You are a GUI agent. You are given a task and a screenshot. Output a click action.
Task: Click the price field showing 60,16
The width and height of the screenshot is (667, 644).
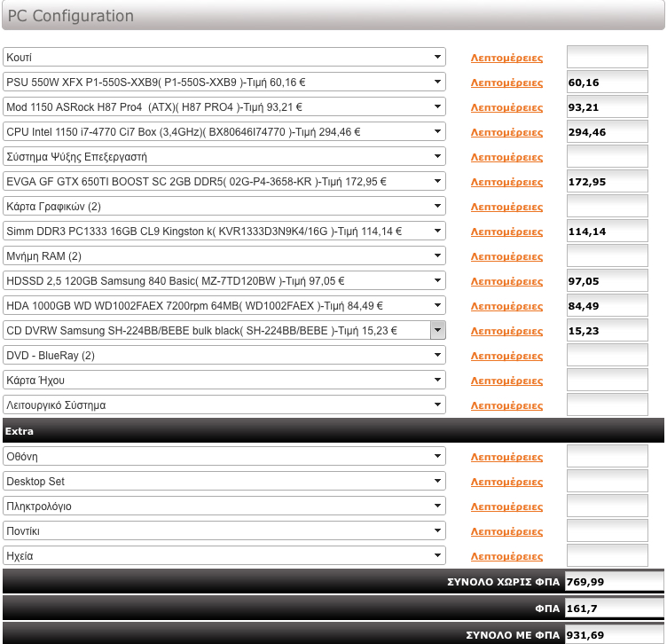click(x=607, y=82)
